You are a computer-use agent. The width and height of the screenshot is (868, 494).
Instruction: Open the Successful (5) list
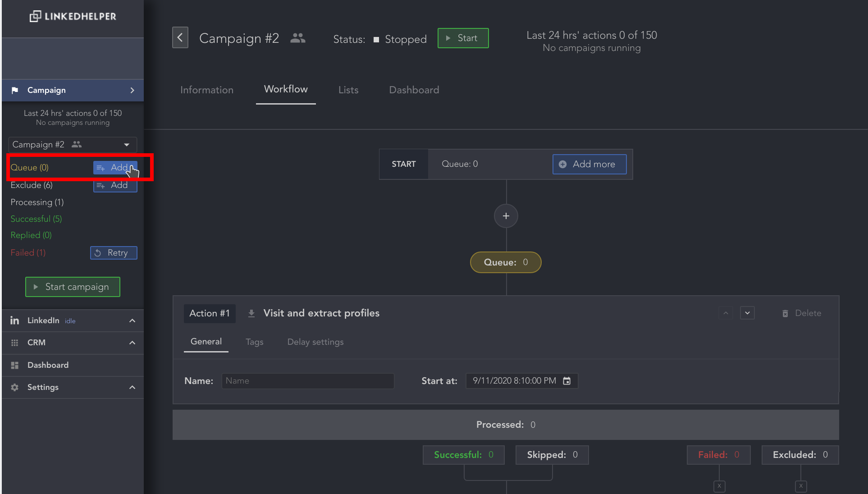coord(36,219)
